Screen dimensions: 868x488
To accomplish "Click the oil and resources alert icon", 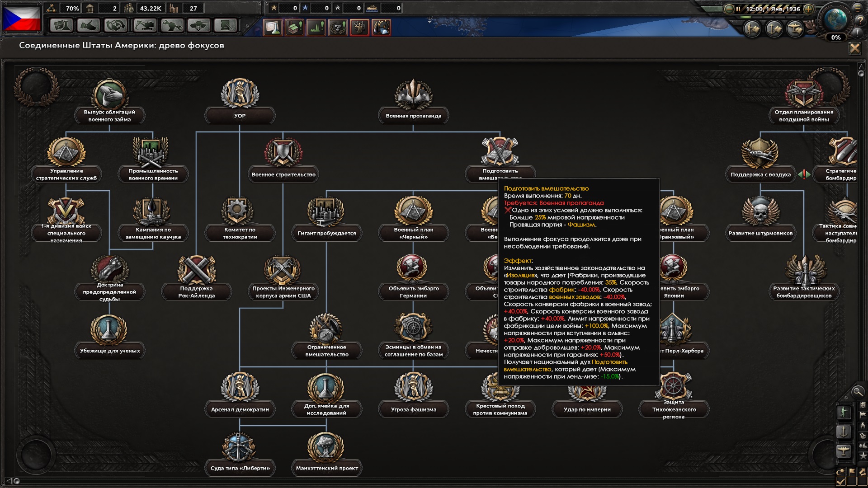I will (381, 27).
